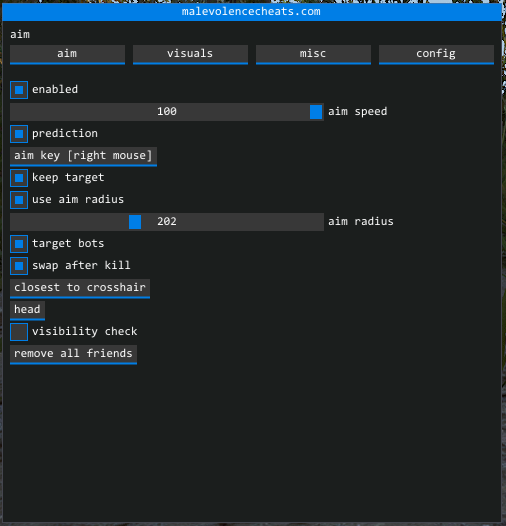Toggle the swap after kill checkbox
Viewport: 506px width, 526px height.
point(19,266)
